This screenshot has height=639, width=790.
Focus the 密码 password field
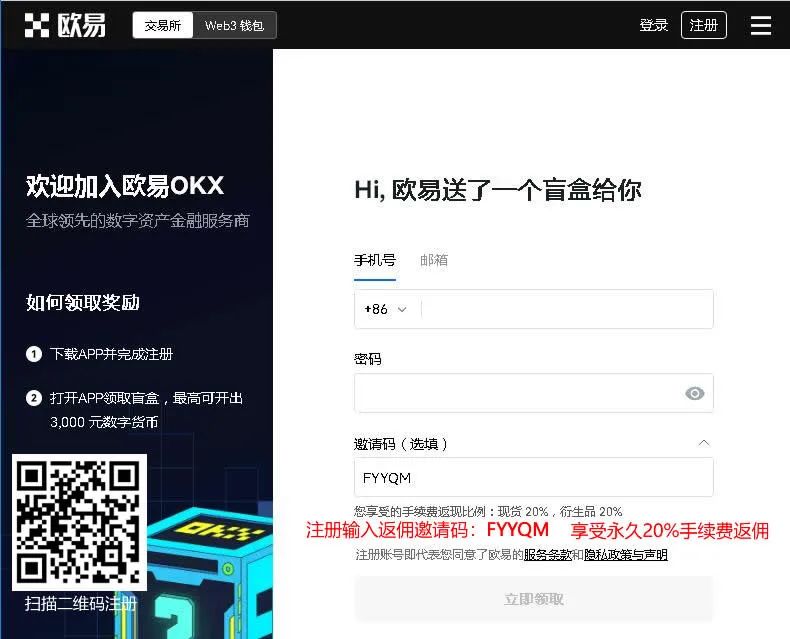[x=534, y=393]
